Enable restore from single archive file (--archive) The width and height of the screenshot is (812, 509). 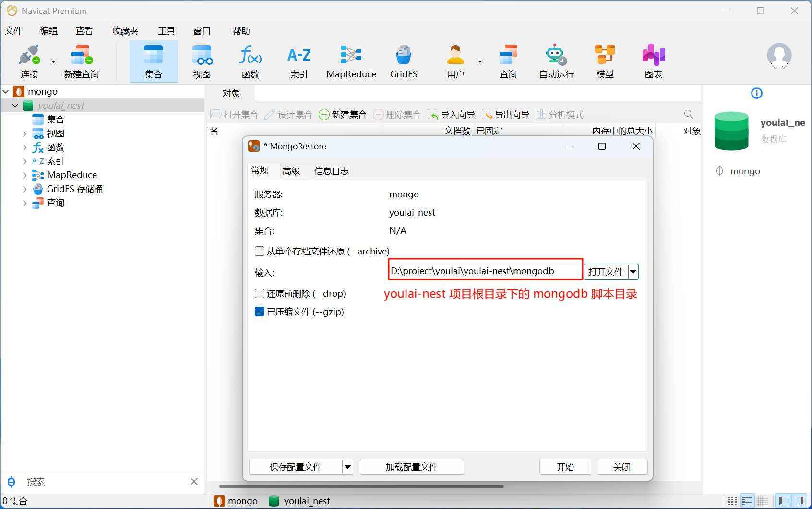click(260, 251)
